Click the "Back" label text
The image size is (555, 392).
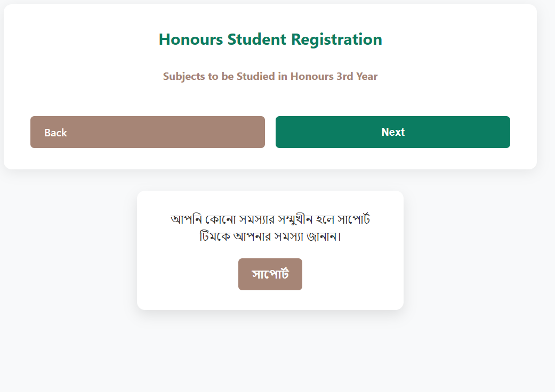(x=55, y=133)
